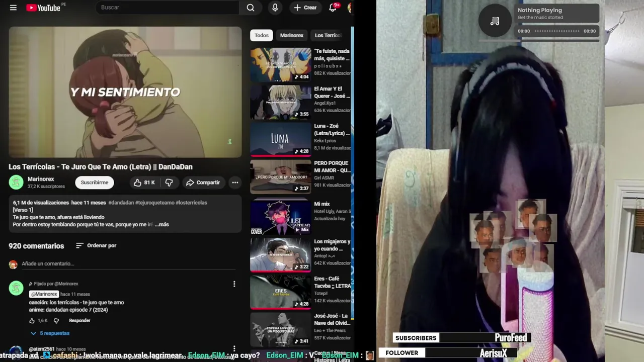
Task: Open Eres - Café Tacvba thumbnail
Action: 281,292
